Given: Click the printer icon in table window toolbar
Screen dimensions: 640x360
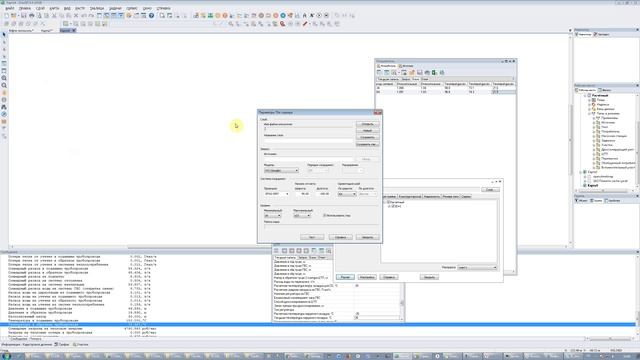Looking at the screenshot, I should point(427,73).
